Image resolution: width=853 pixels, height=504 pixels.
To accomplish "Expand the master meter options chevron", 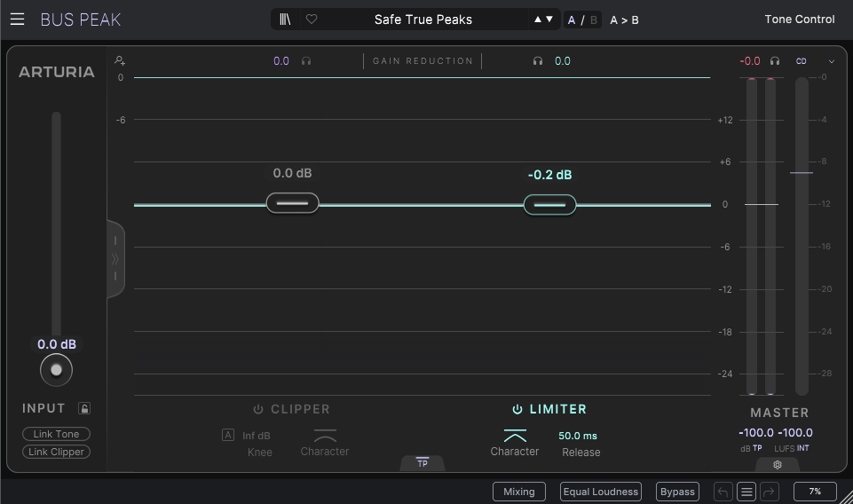I will 832,61.
